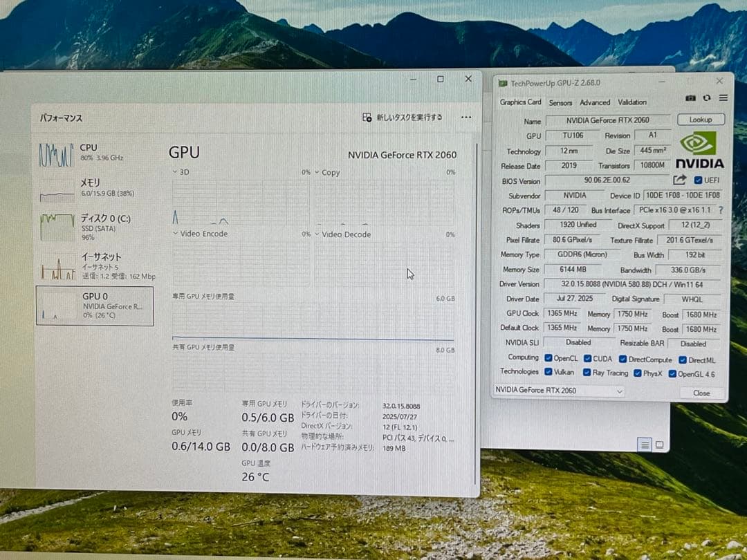Click the Lookup button

coord(701,119)
